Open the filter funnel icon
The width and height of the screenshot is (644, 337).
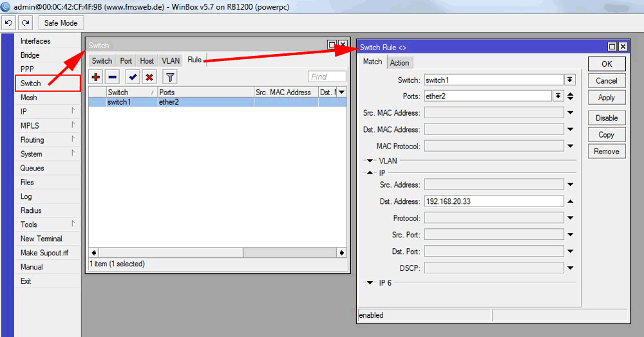click(169, 77)
